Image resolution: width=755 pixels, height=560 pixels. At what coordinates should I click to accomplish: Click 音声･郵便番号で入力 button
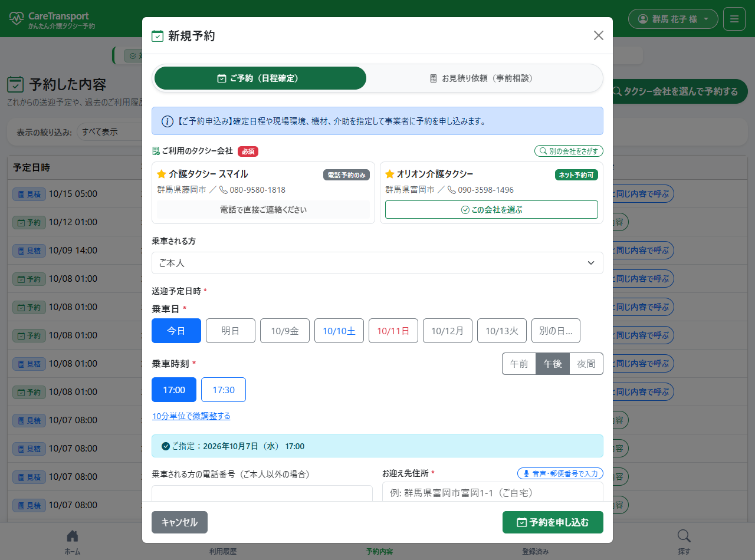point(560,473)
